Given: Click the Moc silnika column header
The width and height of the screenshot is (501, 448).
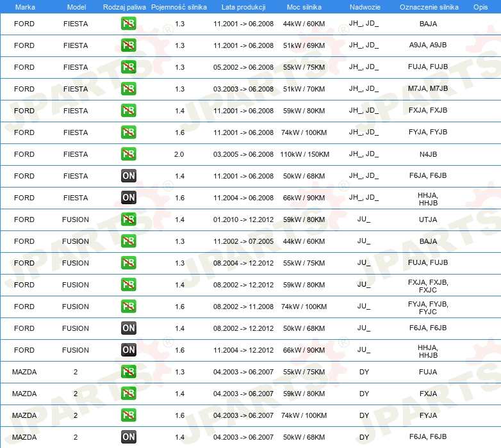Looking at the screenshot, I should [304, 7].
